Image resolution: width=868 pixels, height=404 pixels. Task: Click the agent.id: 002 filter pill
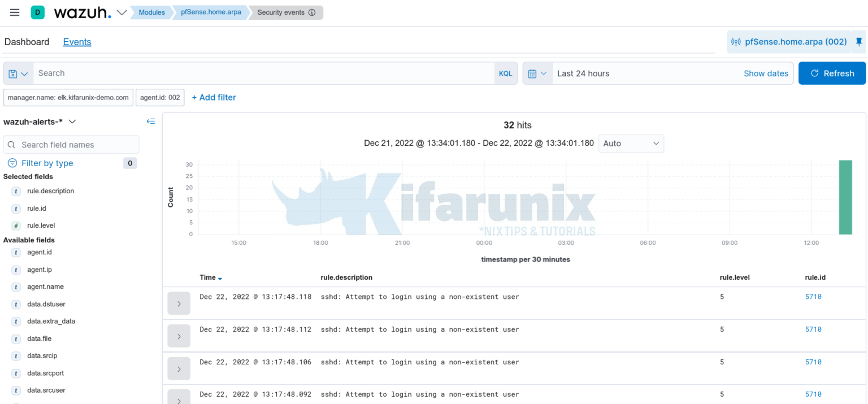click(160, 97)
